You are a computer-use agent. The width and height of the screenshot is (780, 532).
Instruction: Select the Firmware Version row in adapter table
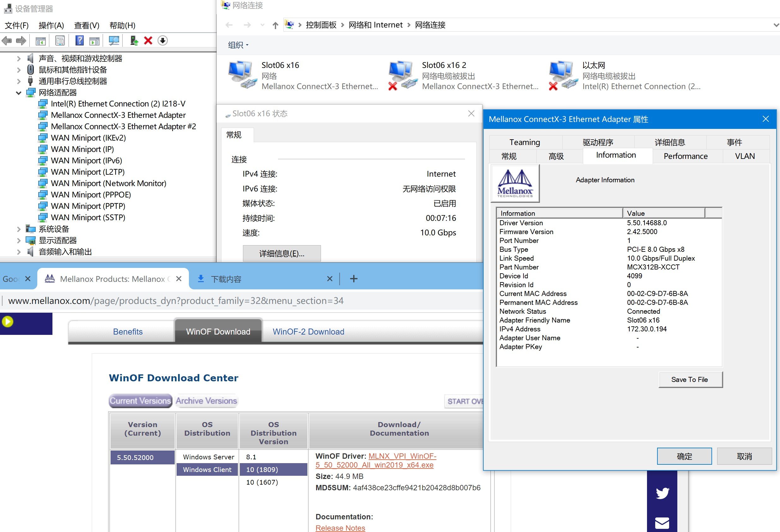609,232
